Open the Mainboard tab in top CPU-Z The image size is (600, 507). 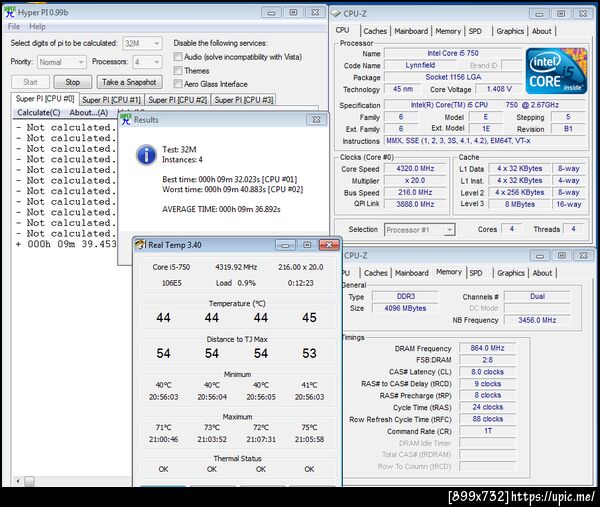[411, 31]
